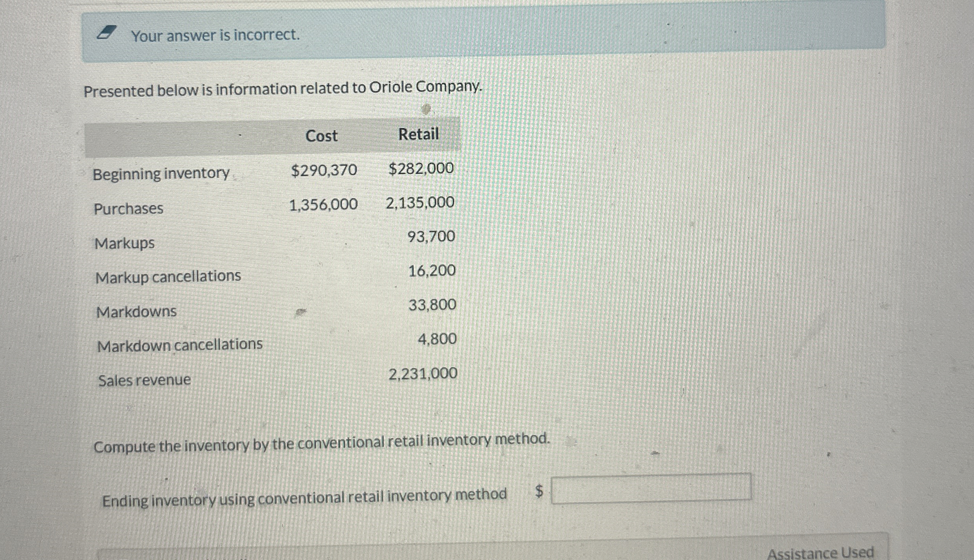Click the $290,370 beginning inventory cost
This screenshot has width=974, height=560.
click(324, 170)
